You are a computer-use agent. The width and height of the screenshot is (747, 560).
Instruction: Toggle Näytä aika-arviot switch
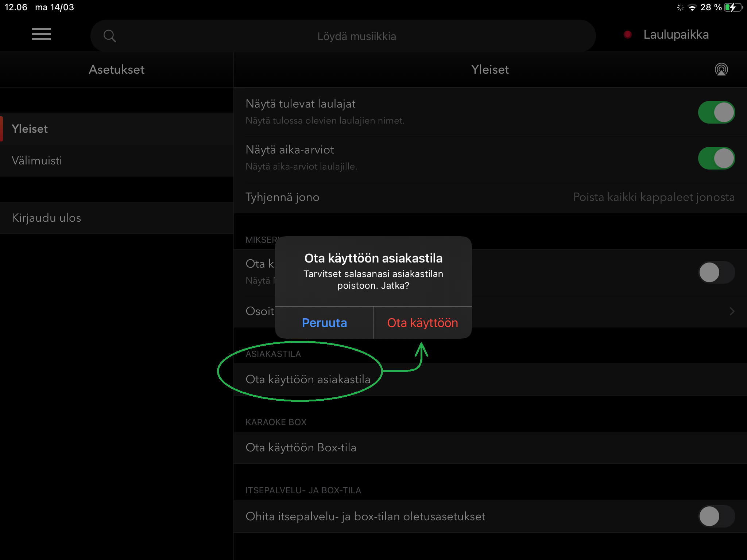pos(716,158)
